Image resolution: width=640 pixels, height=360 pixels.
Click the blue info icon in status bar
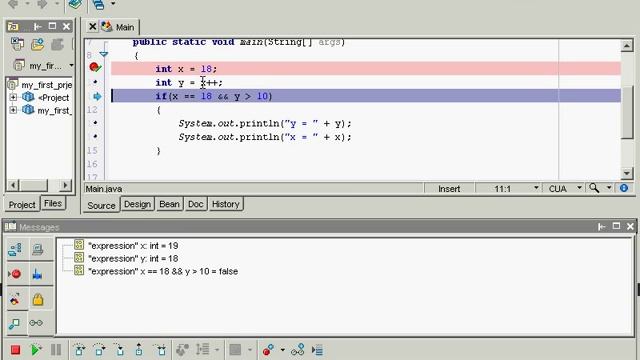point(624,188)
